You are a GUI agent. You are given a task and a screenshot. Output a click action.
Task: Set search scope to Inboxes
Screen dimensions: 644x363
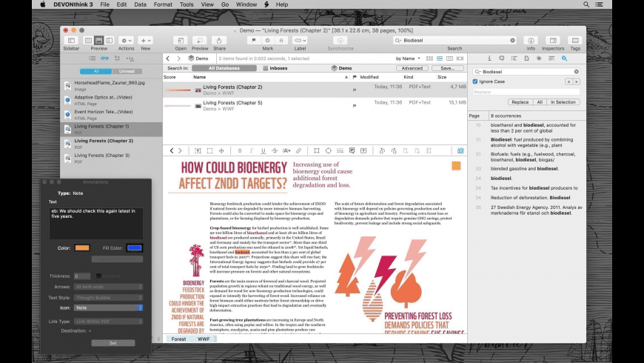coord(275,68)
